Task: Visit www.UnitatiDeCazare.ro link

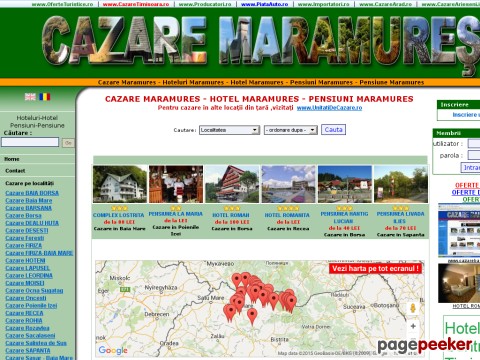Action: (x=329, y=108)
